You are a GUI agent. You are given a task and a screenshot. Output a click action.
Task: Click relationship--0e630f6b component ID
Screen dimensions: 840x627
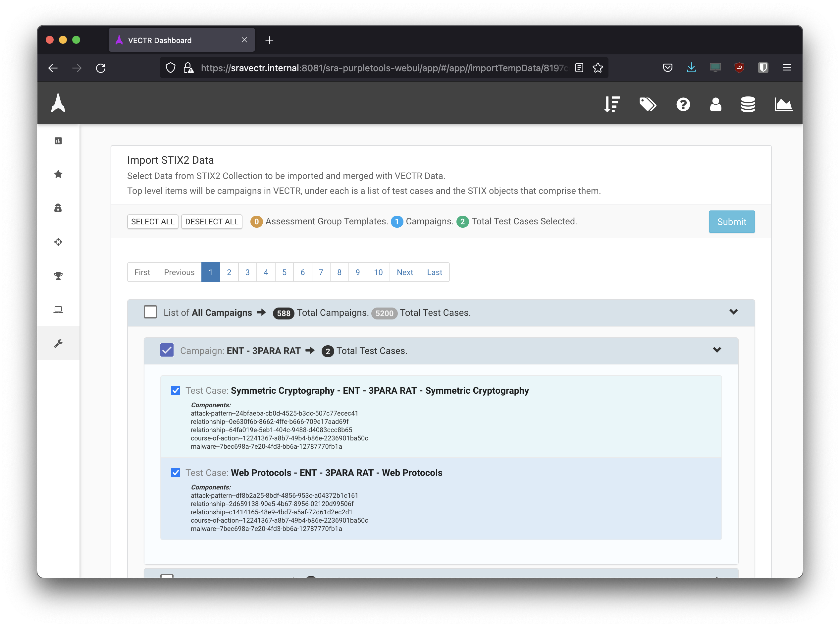(269, 421)
